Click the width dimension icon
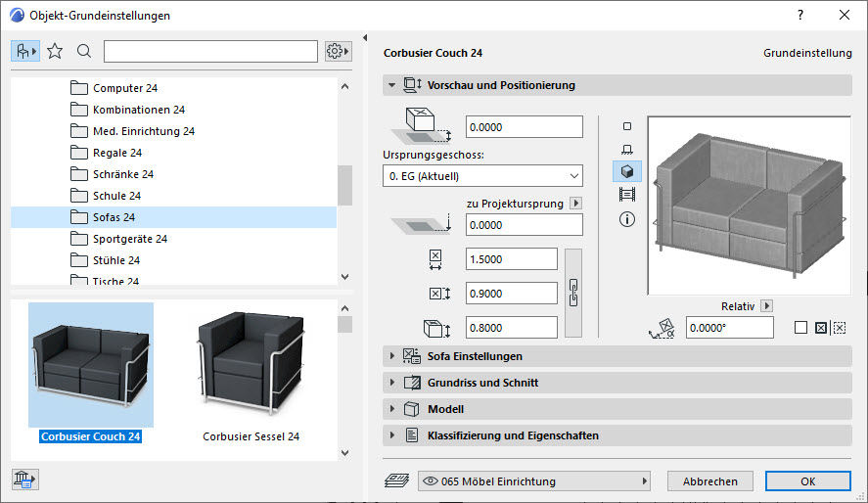This screenshot has width=868, height=503. (x=435, y=259)
